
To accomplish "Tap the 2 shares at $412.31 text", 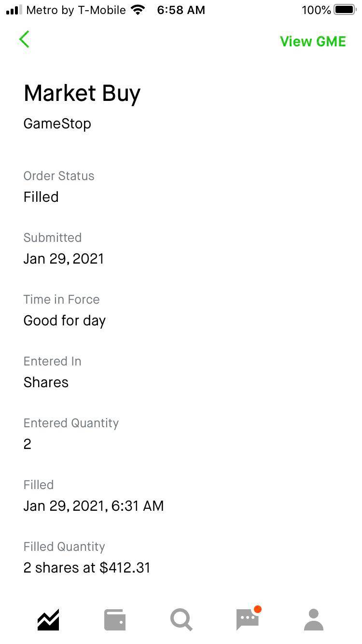I will point(87,568).
